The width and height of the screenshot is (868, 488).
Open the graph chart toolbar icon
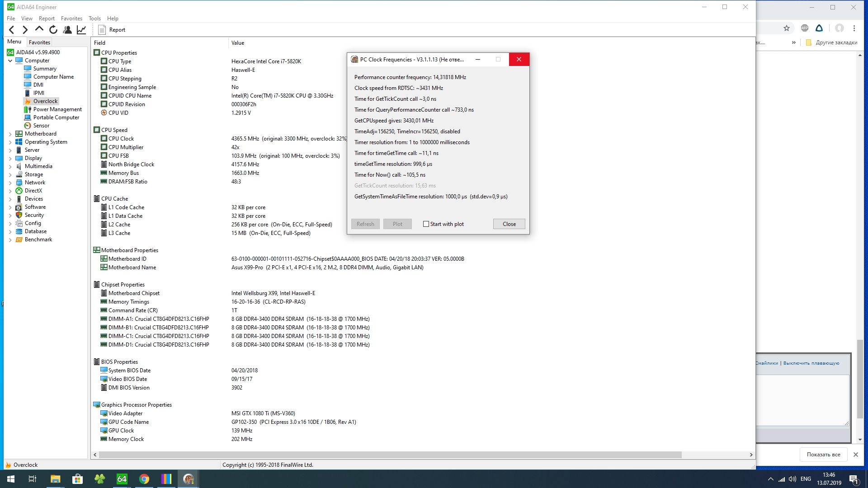coord(81,30)
